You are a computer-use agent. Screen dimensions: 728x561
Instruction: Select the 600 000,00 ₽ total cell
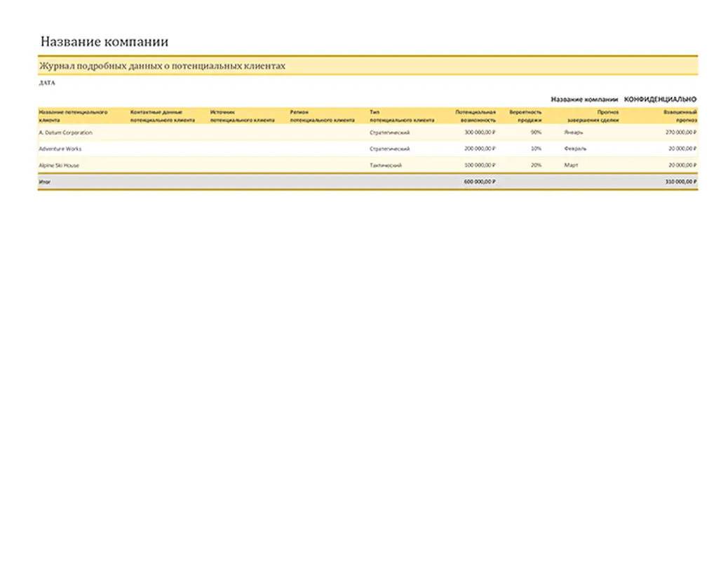[x=480, y=182]
